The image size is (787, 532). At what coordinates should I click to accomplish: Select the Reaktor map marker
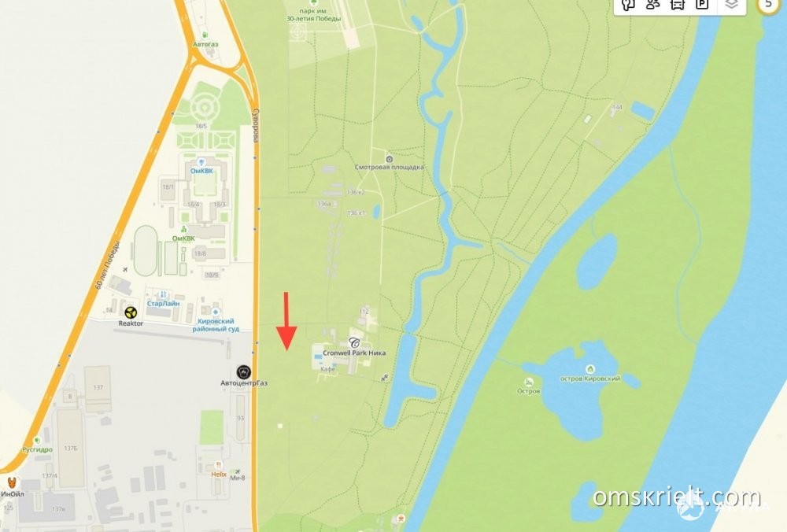[x=131, y=312]
